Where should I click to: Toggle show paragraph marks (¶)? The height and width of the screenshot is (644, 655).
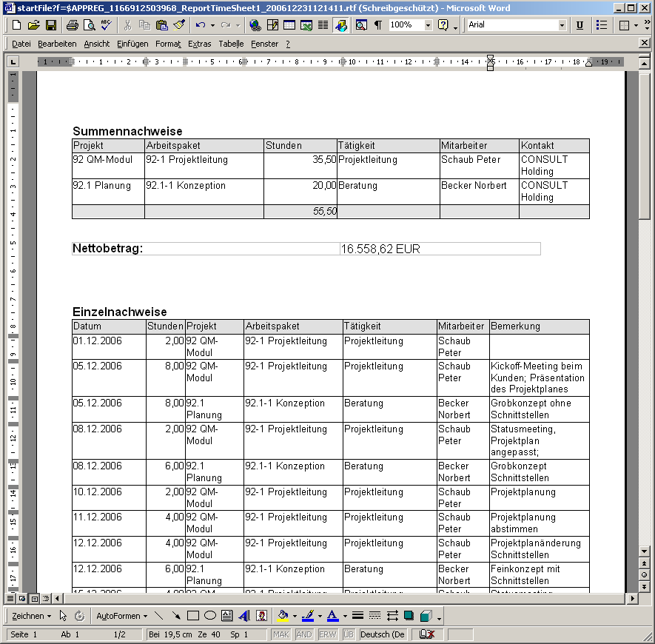click(x=378, y=25)
